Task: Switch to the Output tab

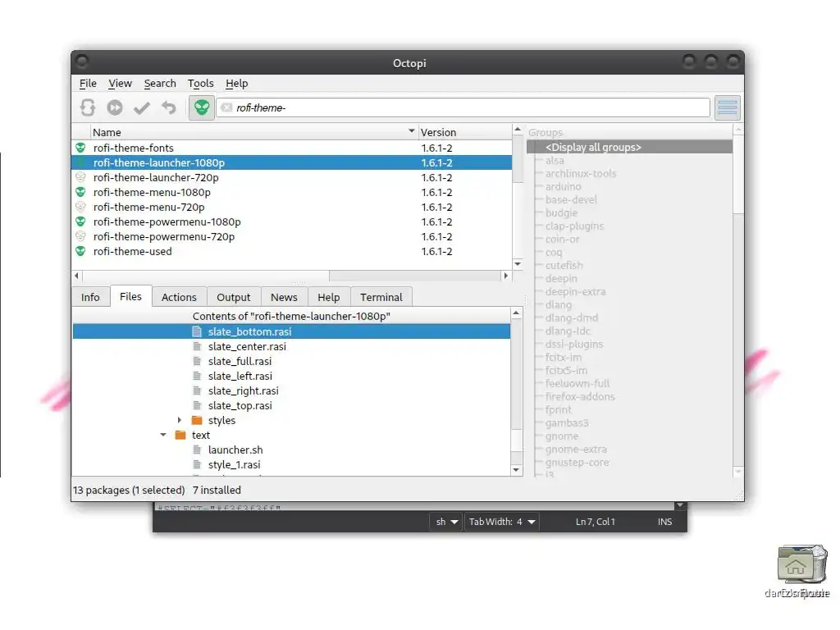Action: pyautogui.click(x=234, y=297)
